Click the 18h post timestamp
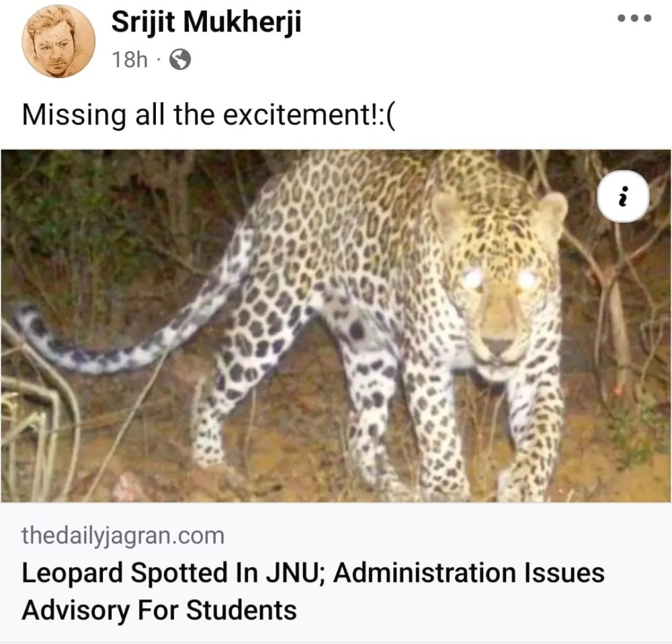 click(x=130, y=60)
